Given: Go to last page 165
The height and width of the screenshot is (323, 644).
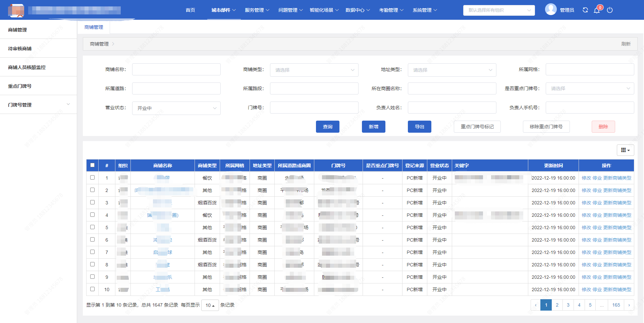Looking at the screenshot, I should click(616, 305).
